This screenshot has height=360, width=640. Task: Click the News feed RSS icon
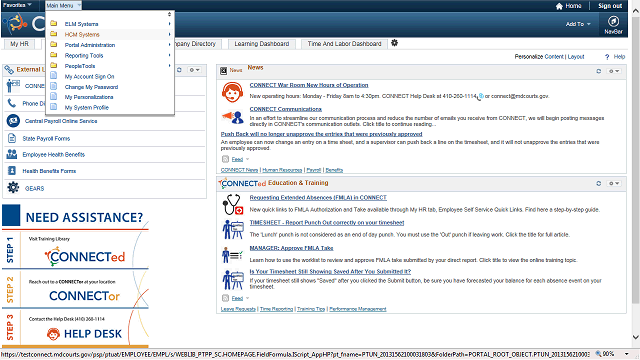coord(225,159)
